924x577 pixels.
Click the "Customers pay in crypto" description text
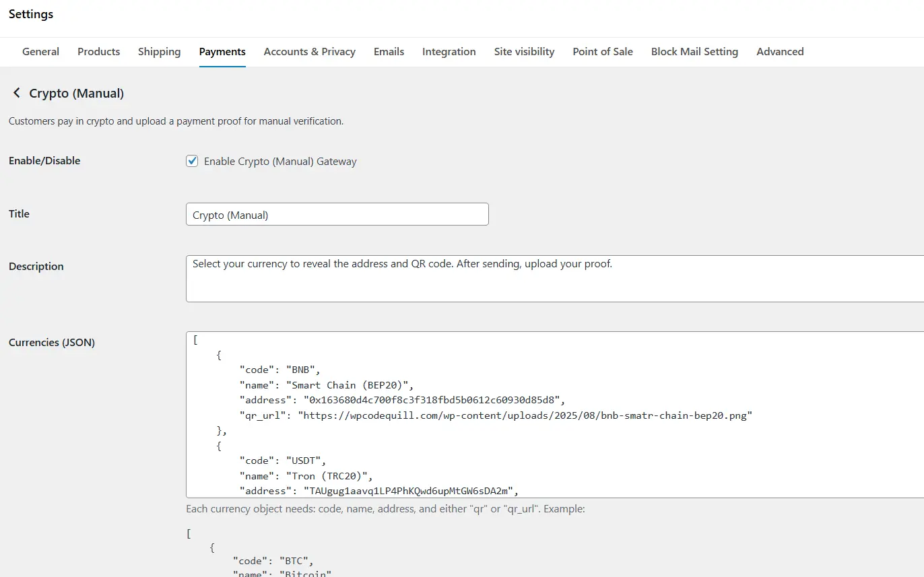pos(176,122)
